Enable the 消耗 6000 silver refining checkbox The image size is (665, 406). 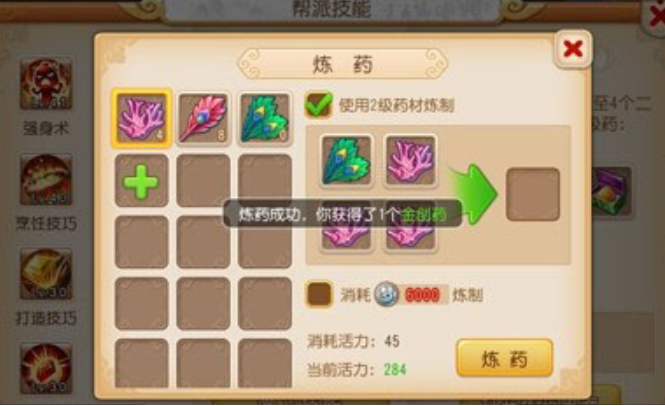319,294
